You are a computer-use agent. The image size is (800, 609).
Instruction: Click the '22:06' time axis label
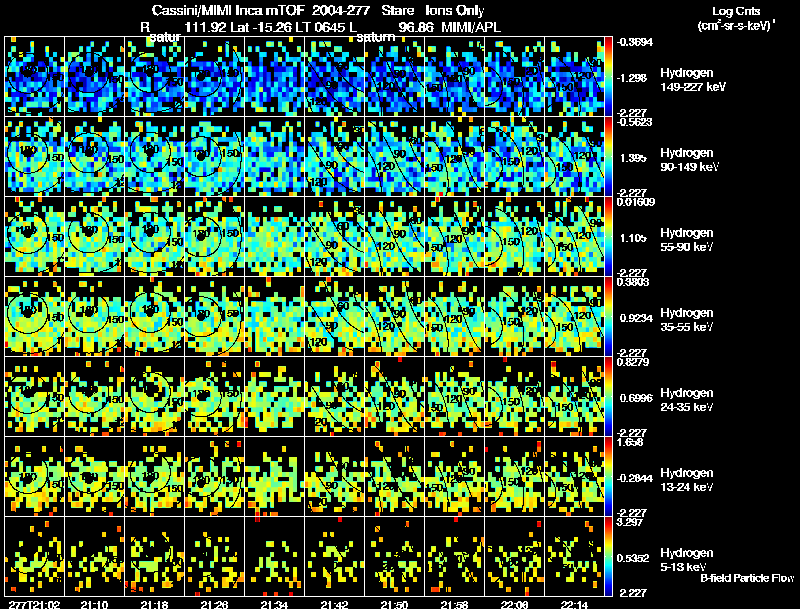pyautogui.click(x=514, y=604)
